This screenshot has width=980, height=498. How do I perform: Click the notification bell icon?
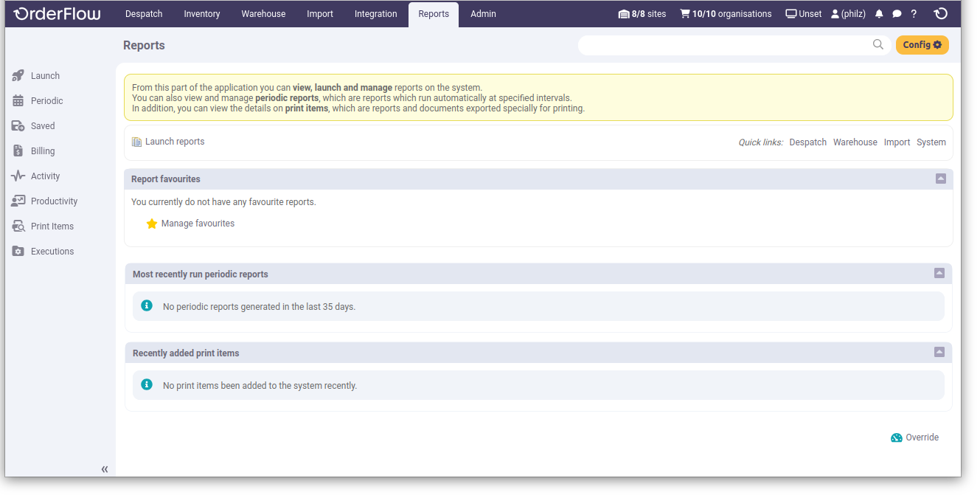[878, 13]
